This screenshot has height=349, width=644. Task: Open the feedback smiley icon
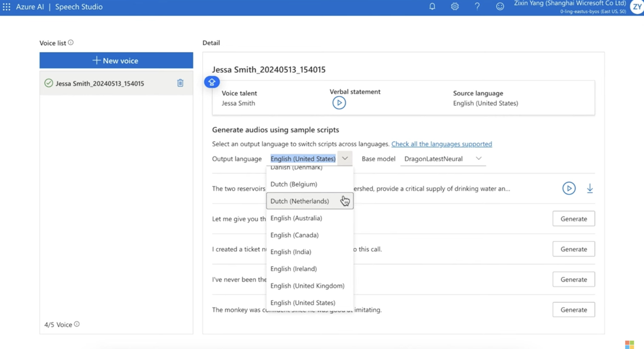(500, 7)
